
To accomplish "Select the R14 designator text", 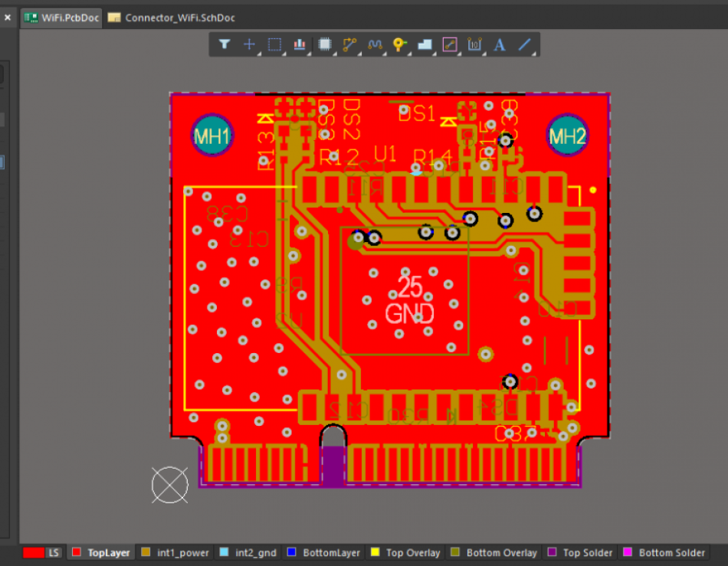I will point(433,158).
